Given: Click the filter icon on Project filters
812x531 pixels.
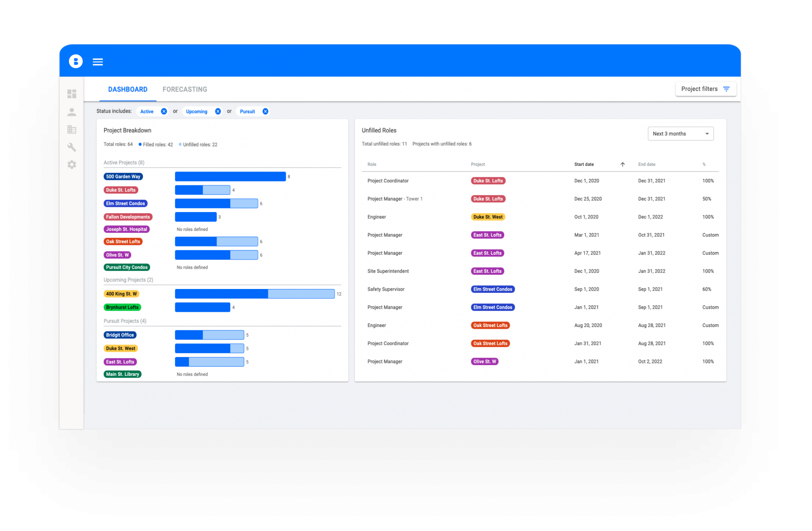Looking at the screenshot, I should [x=727, y=89].
